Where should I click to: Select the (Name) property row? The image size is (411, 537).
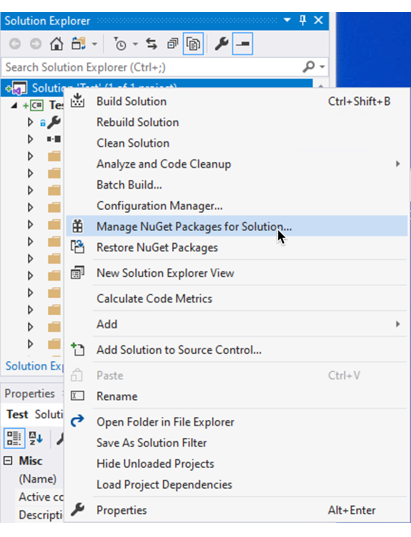(x=38, y=479)
